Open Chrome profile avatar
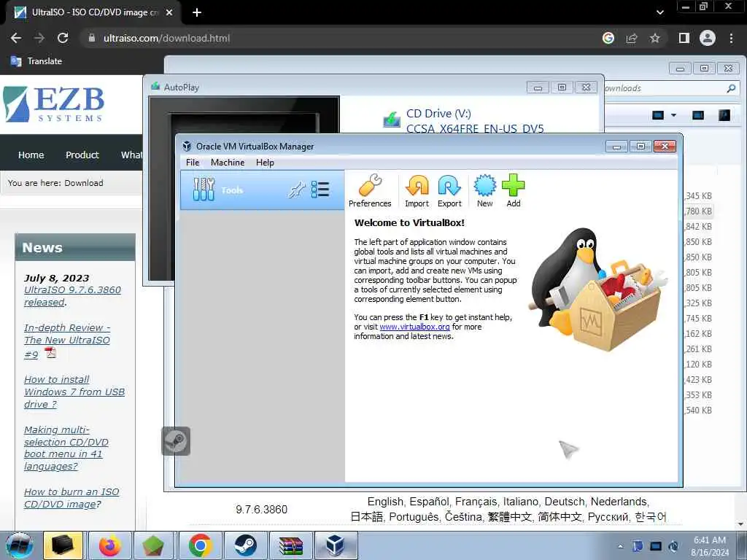This screenshot has width=747, height=560. click(x=708, y=38)
